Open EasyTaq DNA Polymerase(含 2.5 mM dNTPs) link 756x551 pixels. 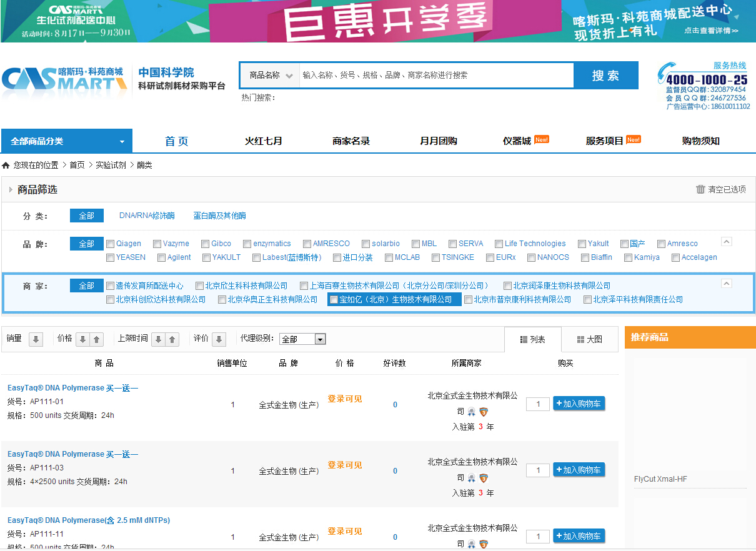point(89,520)
